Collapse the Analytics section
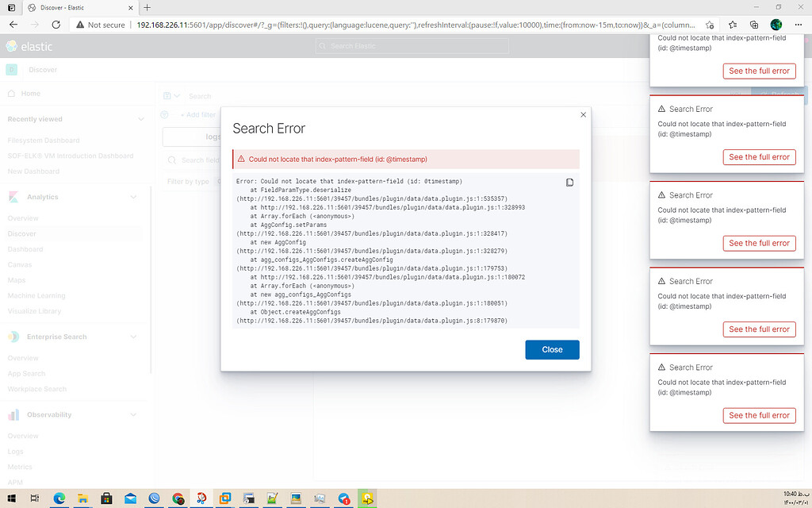812x508 pixels. click(x=134, y=196)
